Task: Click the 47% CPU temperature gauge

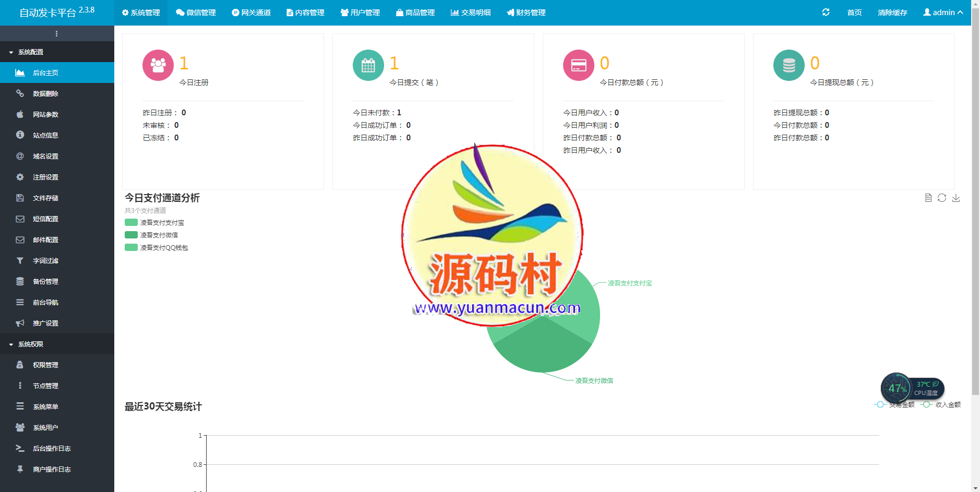Action: [897, 388]
